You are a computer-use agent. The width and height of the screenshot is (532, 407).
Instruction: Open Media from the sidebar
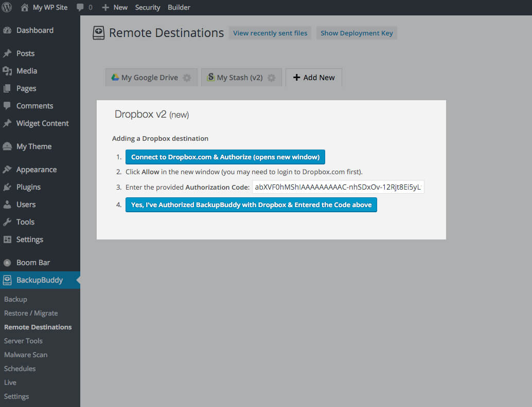click(x=27, y=71)
